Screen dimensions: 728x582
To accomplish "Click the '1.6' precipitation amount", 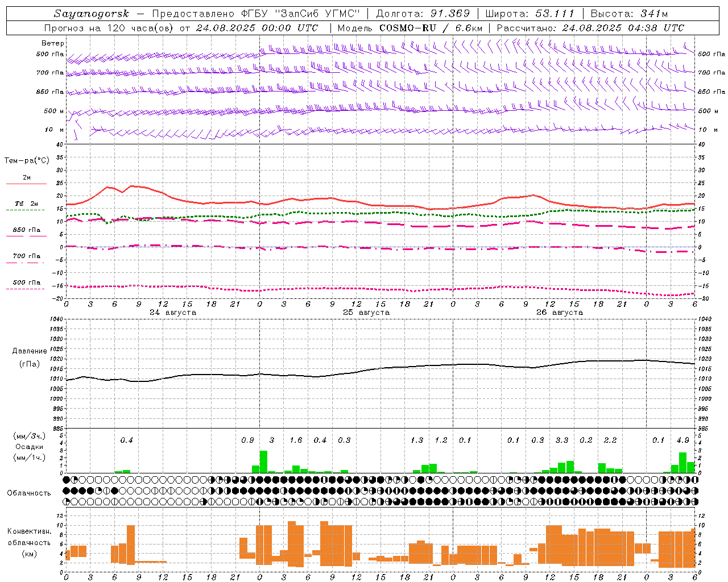I will point(296,440).
